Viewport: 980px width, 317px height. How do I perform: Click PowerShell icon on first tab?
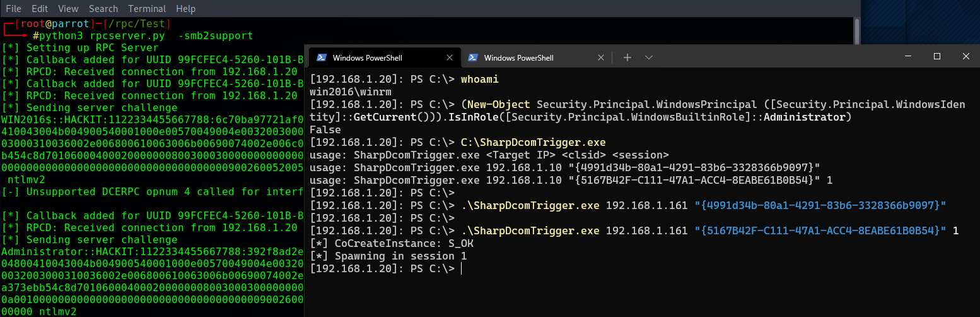point(321,57)
